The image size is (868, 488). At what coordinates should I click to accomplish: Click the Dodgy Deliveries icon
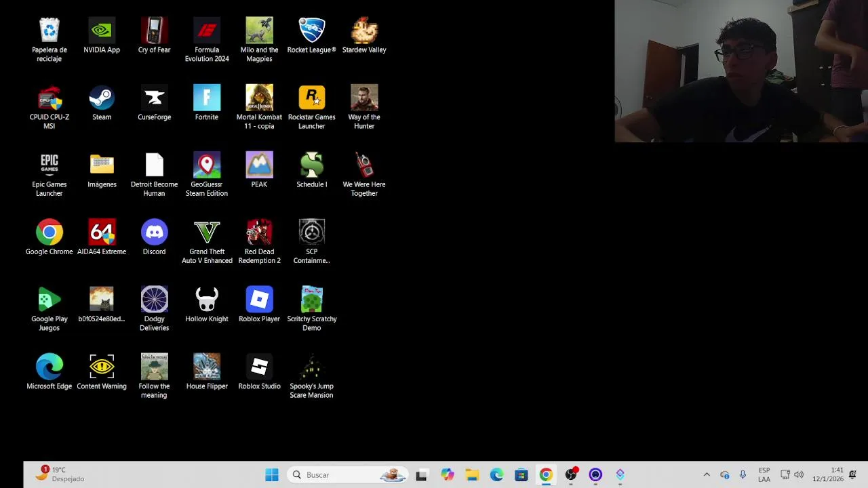[x=154, y=308]
